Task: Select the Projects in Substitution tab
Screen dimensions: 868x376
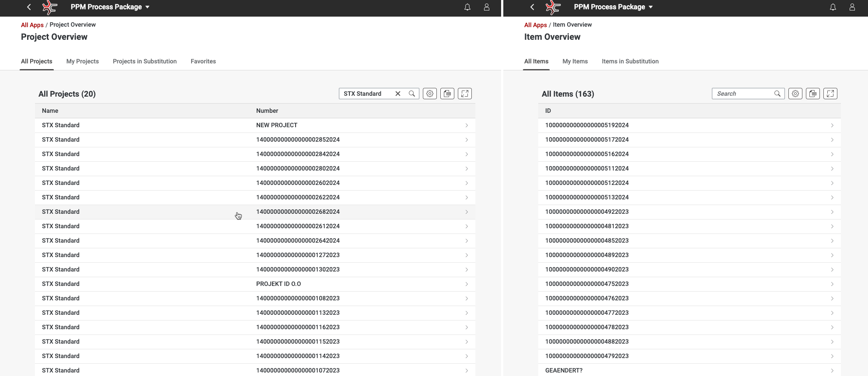Action: click(145, 61)
